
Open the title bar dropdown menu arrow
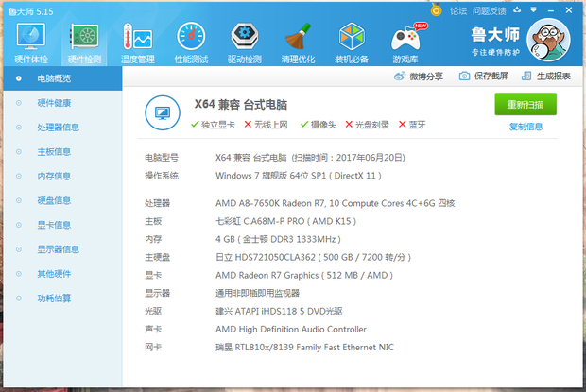tap(534, 10)
